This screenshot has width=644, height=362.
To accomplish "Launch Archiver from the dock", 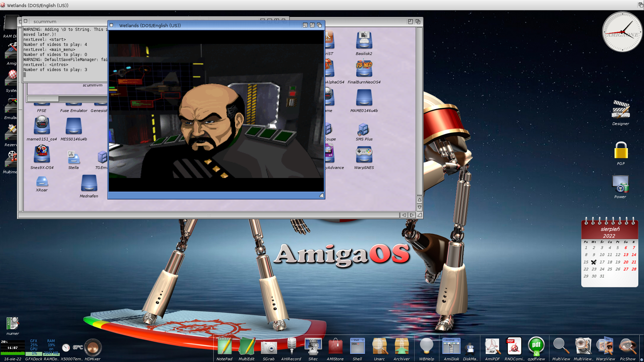I will (401, 346).
